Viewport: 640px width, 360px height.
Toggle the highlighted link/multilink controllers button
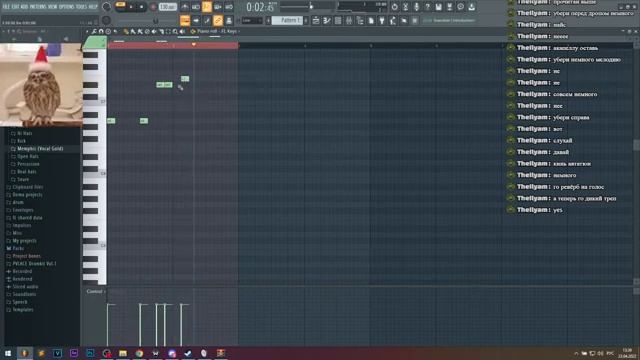tap(218, 20)
